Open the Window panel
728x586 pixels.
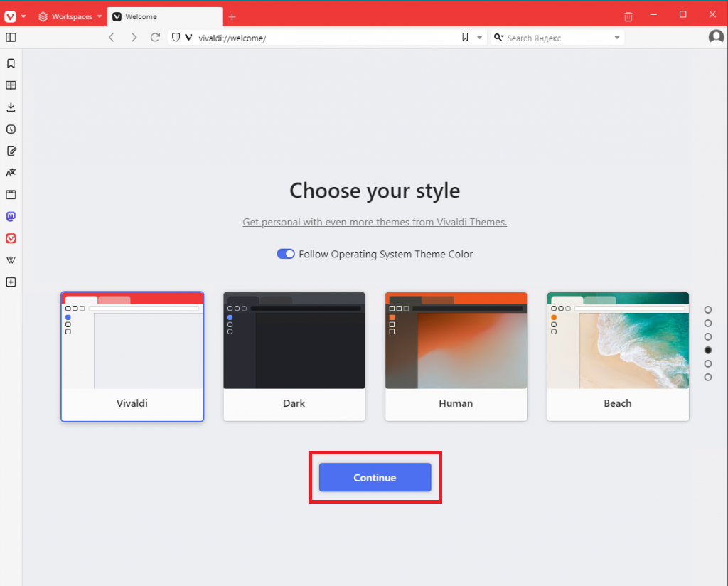pos(11,195)
